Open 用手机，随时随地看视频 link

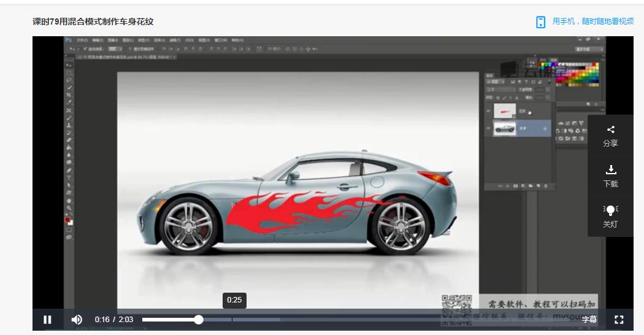click(x=593, y=21)
